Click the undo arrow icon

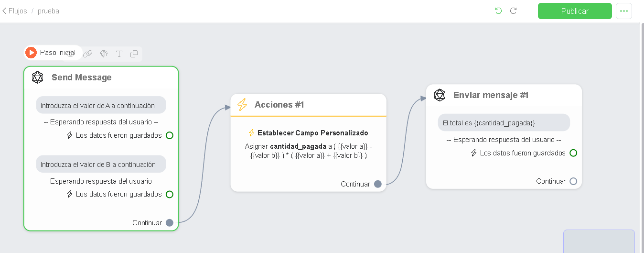[x=498, y=11]
